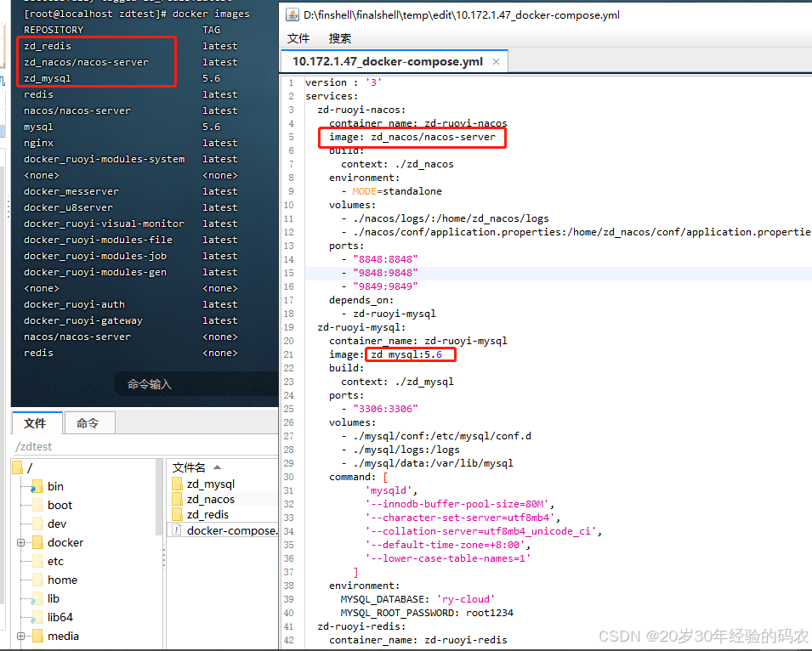Expand the docker folder tree node
This screenshot has width=812, height=651.
pos(20,542)
